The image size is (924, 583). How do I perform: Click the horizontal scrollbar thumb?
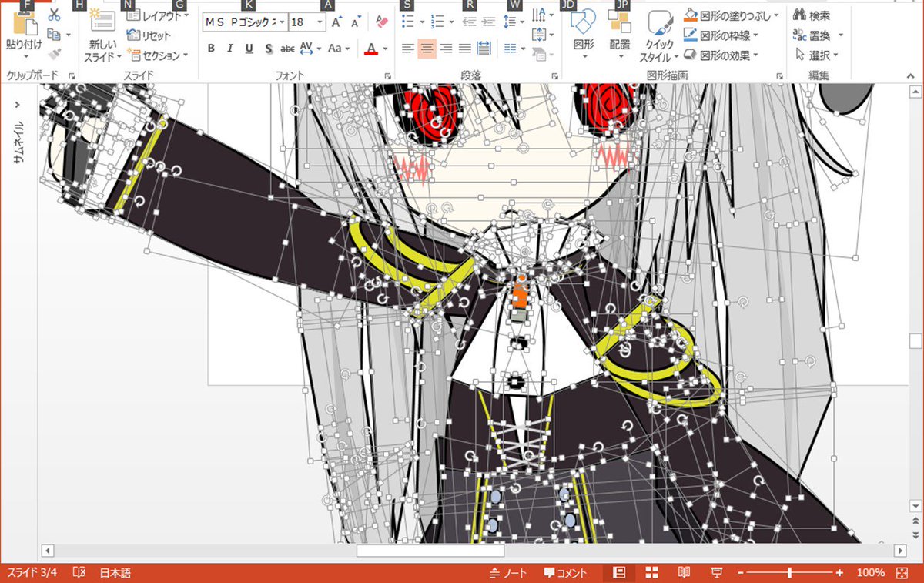430,551
